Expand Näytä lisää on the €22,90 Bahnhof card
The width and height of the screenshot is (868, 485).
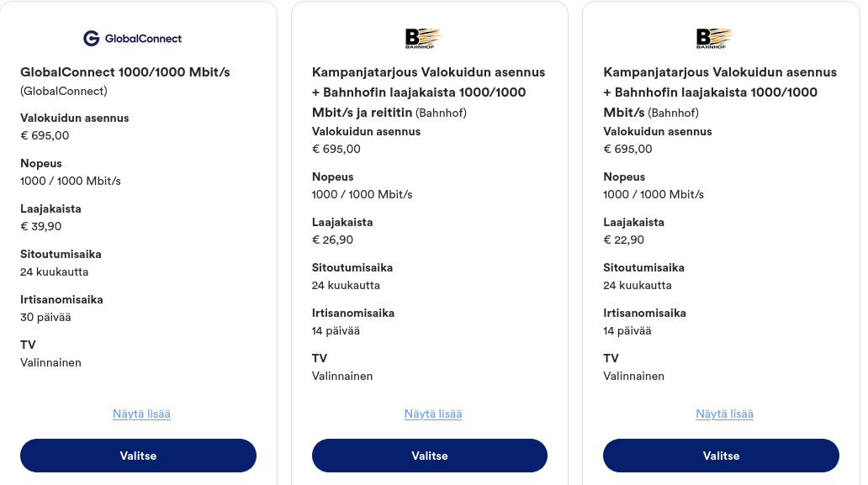pos(724,414)
